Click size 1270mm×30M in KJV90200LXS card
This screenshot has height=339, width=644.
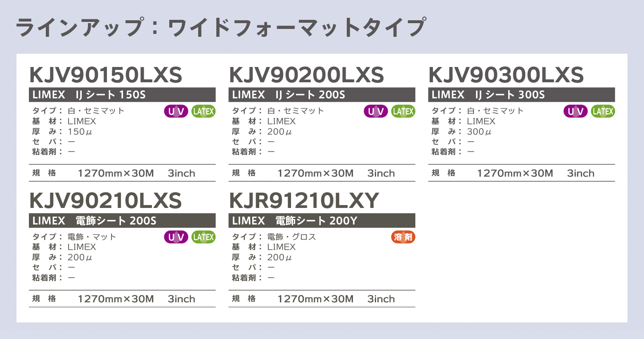(315, 173)
